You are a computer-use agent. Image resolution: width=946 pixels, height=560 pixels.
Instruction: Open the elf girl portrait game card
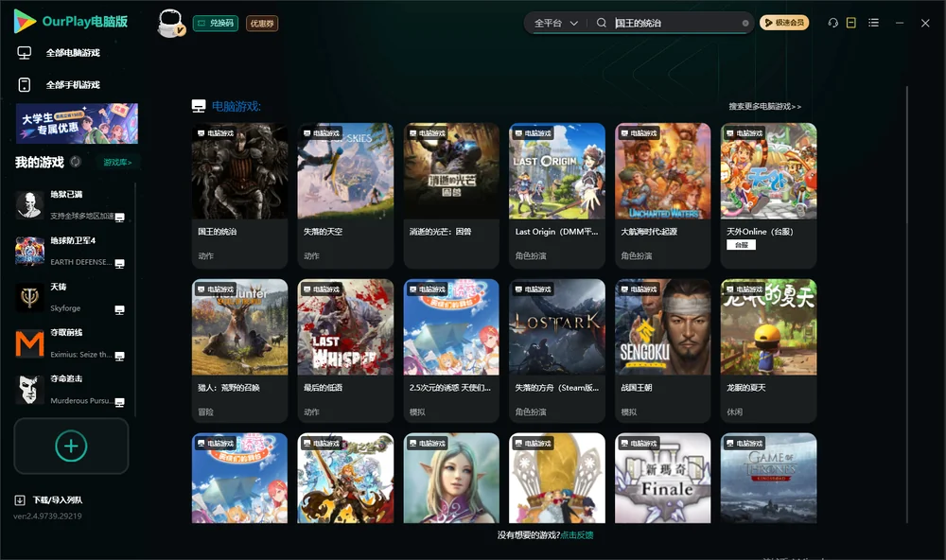tap(451, 478)
